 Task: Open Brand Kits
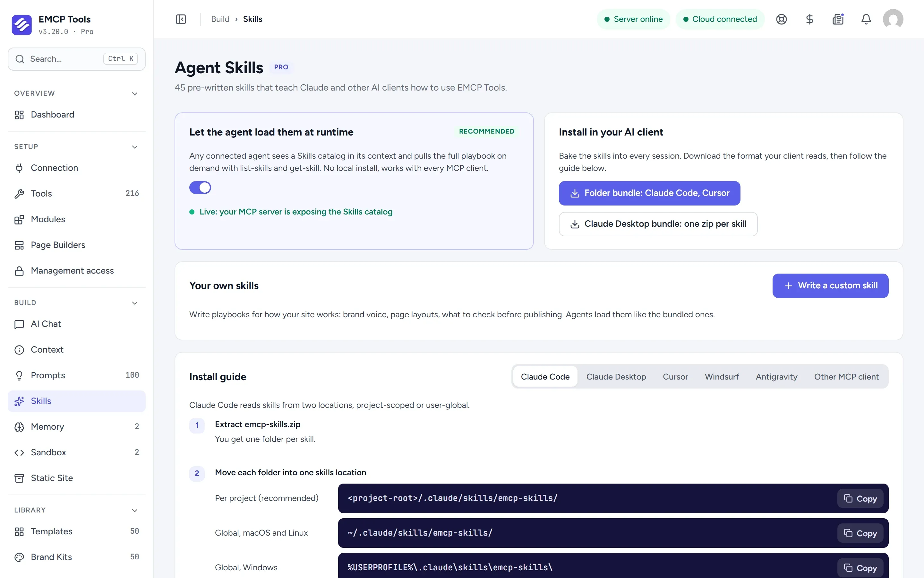point(76,557)
